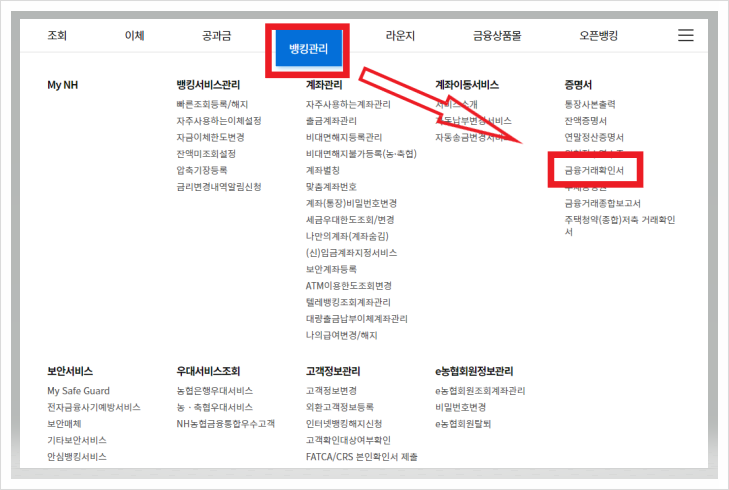729x490 pixels.
Task: Open 자주사용하는계좌관리
Action: [x=348, y=105]
